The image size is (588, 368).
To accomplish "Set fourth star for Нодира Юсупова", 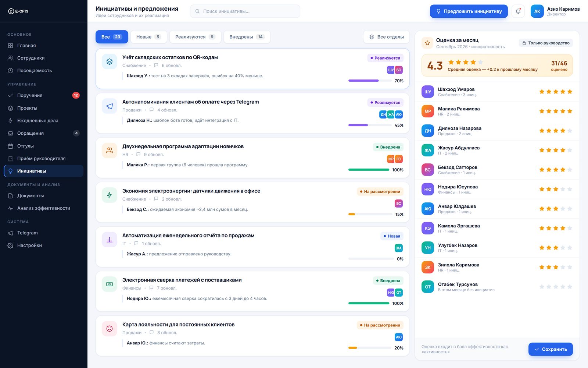I will [563, 189].
